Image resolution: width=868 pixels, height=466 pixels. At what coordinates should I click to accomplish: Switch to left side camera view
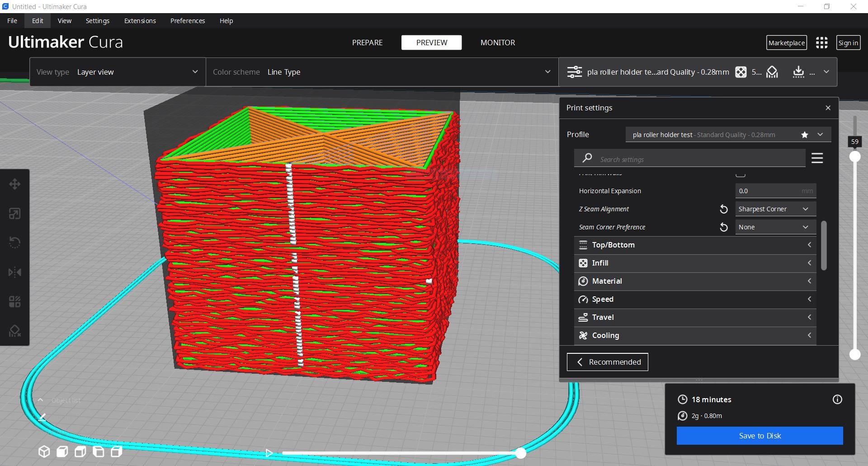[x=98, y=452]
